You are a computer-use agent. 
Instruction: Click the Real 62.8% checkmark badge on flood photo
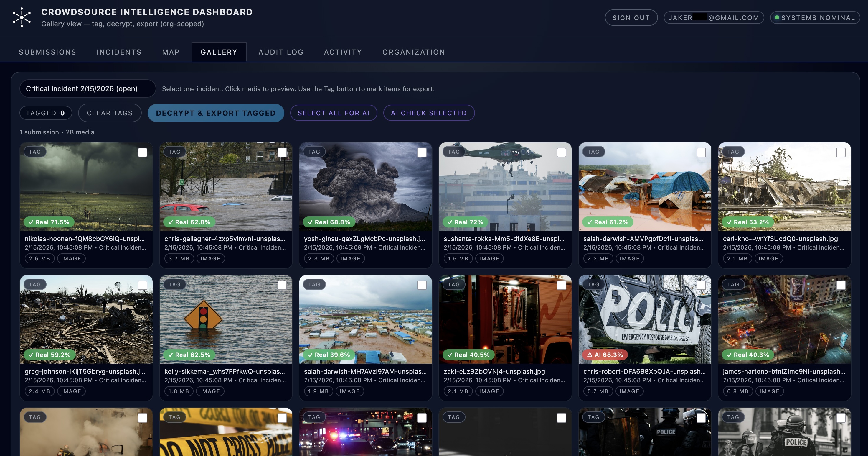(189, 222)
